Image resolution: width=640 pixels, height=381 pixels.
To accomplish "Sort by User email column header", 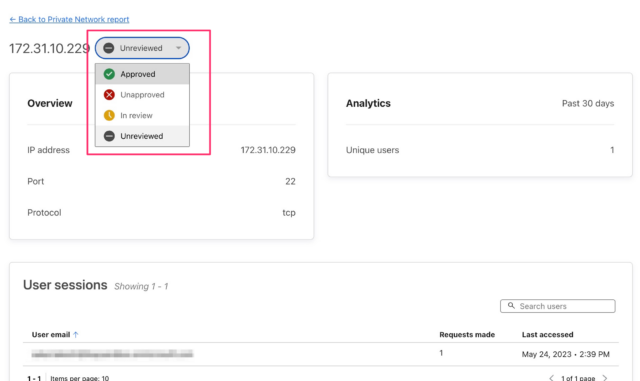I will 51,334.
